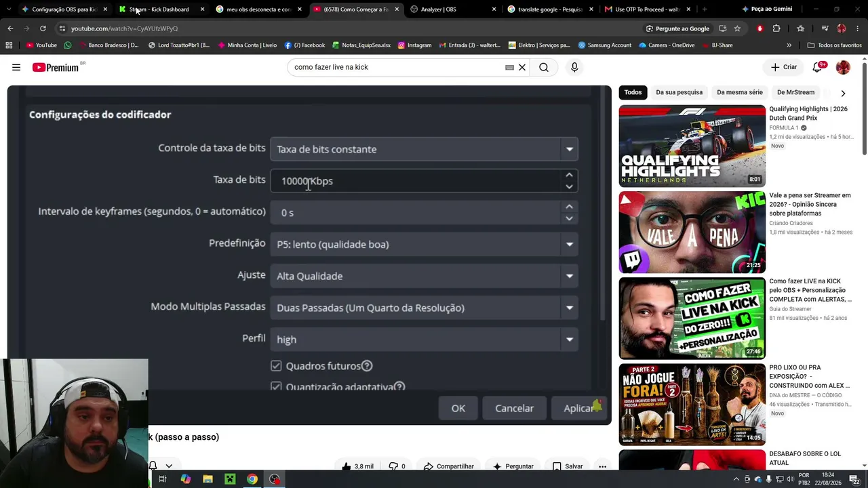Show help for Quadros futuros
Image resolution: width=868 pixels, height=488 pixels.
pyautogui.click(x=367, y=366)
